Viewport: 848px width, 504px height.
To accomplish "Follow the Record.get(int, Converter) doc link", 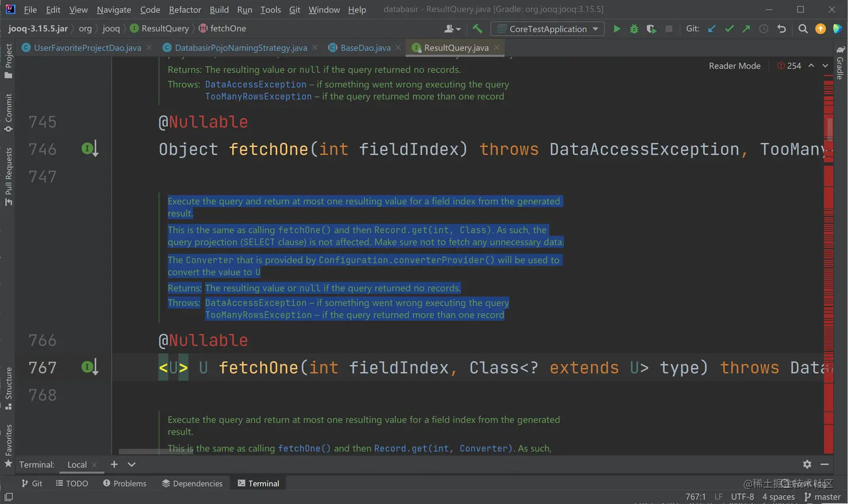I will coord(443,448).
